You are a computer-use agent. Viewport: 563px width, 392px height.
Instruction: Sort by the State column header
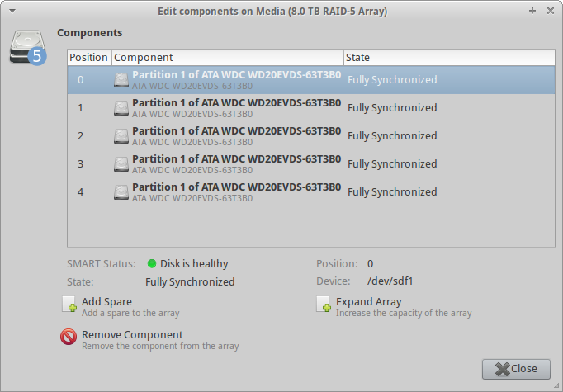point(449,58)
